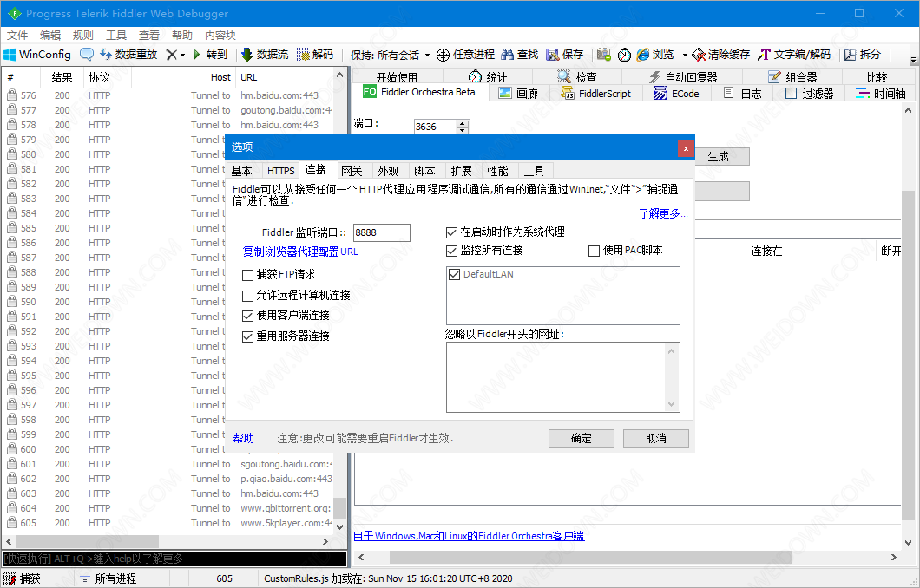The width and height of the screenshot is (920, 588).
Task: Click the 忽略以Fiddler开头的网址 text area
Action: tap(562, 377)
